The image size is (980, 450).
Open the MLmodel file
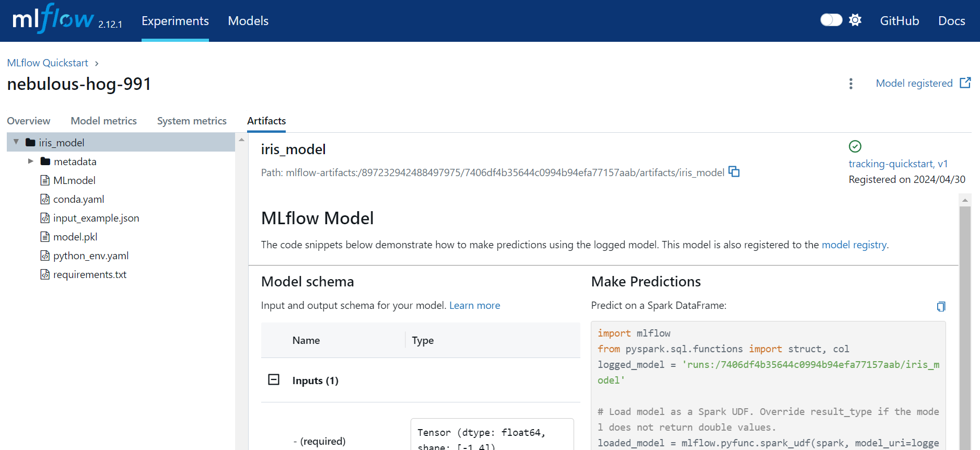click(x=74, y=180)
